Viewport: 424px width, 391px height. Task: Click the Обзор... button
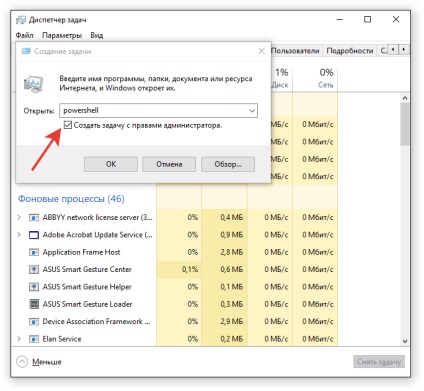pos(228,164)
